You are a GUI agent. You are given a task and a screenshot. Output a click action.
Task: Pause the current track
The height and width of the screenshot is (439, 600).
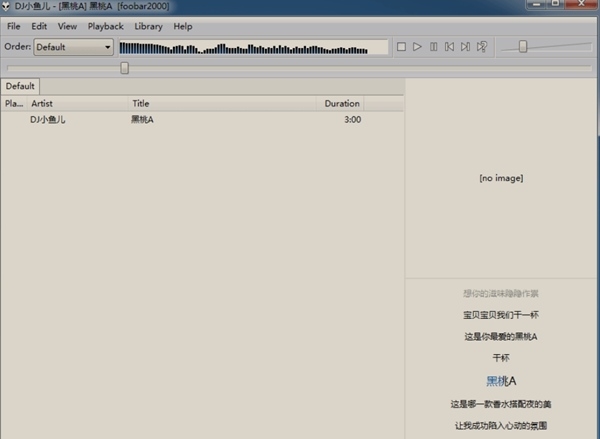pos(433,47)
